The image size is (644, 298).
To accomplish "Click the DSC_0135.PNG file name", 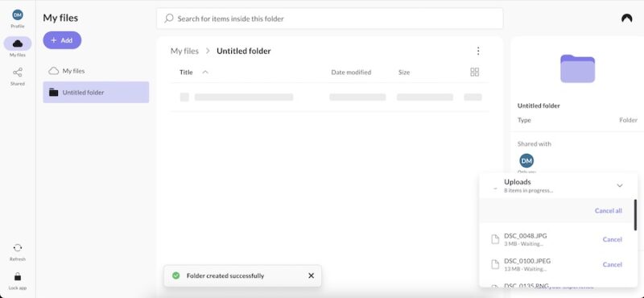I will (526, 285).
